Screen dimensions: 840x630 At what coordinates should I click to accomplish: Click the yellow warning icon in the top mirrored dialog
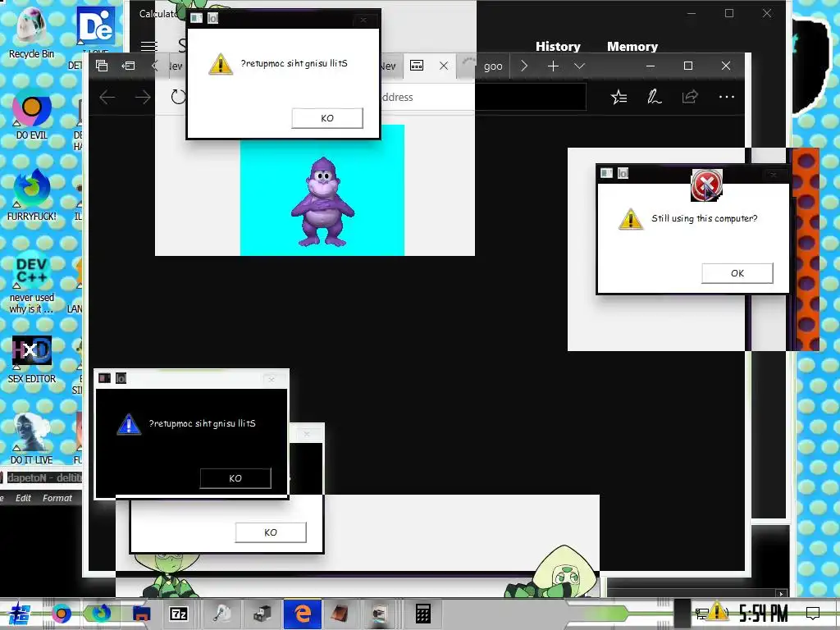tap(220, 64)
